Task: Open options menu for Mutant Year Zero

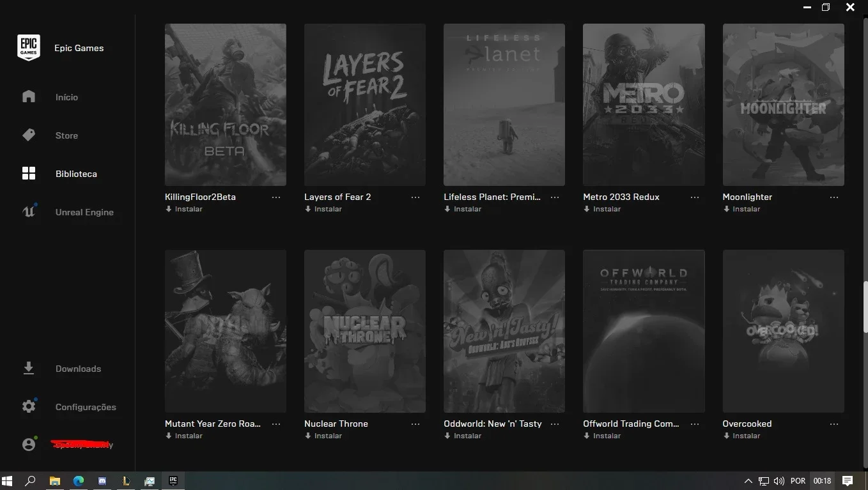Action: coord(276,424)
